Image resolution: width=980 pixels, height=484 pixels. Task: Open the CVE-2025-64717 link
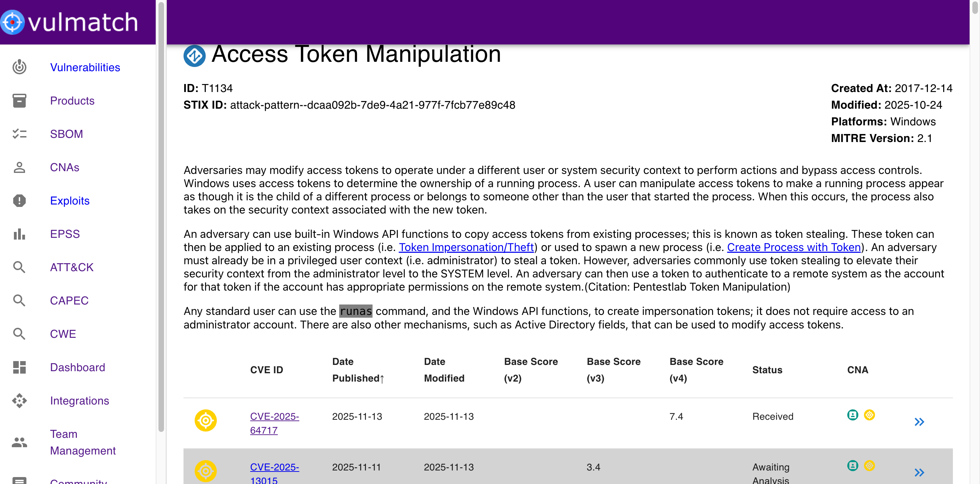(x=274, y=423)
